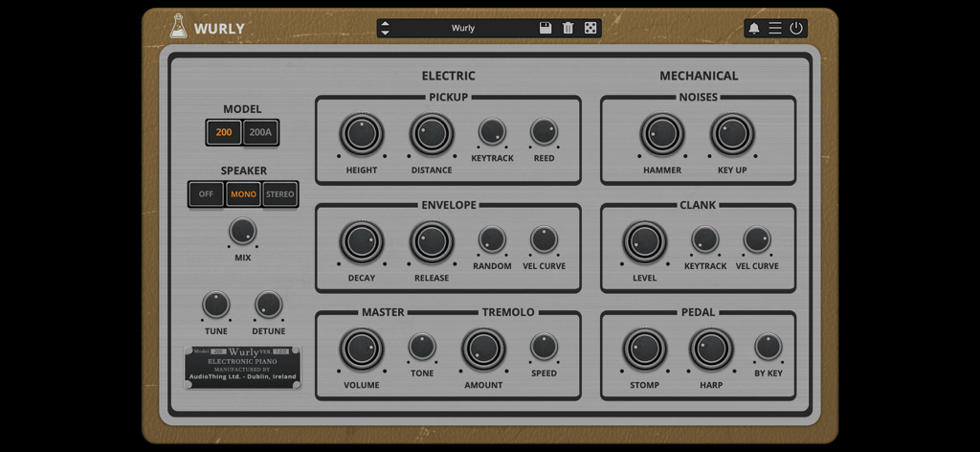Click the pedal BY KEY knob
The height and width of the screenshot is (452, 980).
click(768, 347)
